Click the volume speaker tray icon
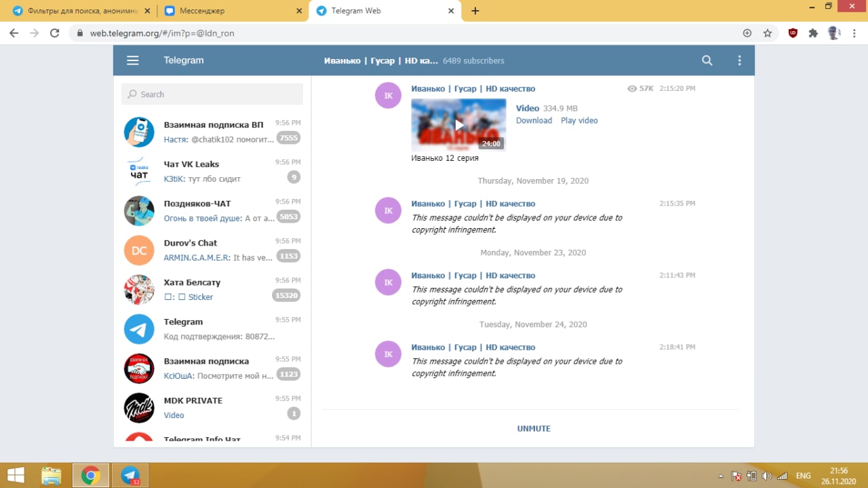The image size is (868, 488). click(767, 476)
